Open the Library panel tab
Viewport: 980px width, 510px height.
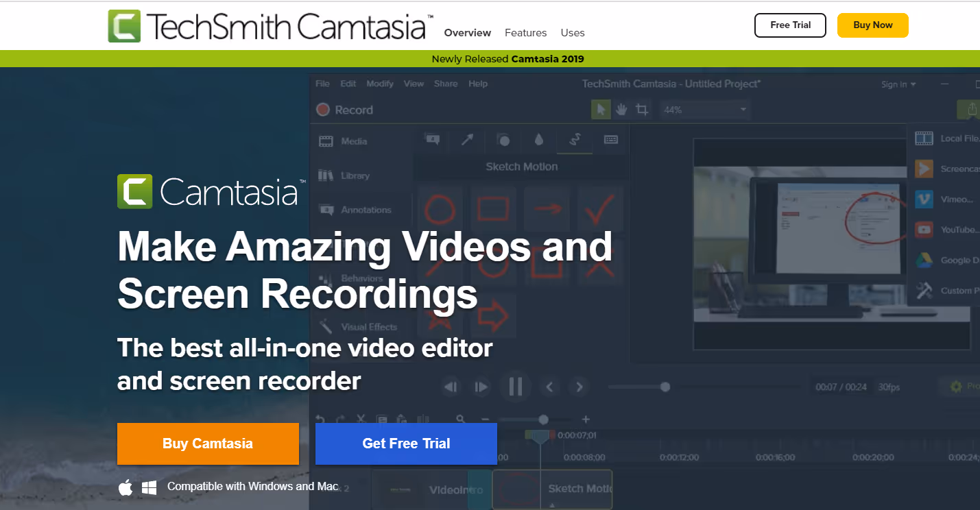click(345, 175)
